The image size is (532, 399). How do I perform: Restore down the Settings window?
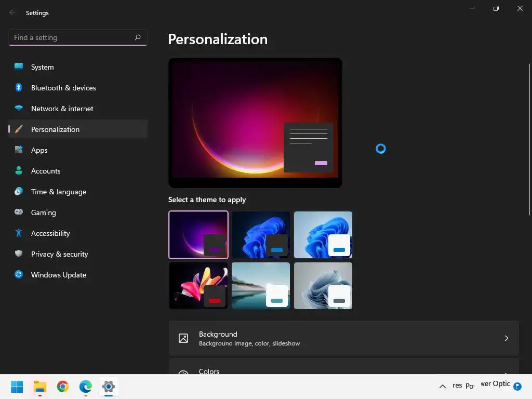coord(496,8)
